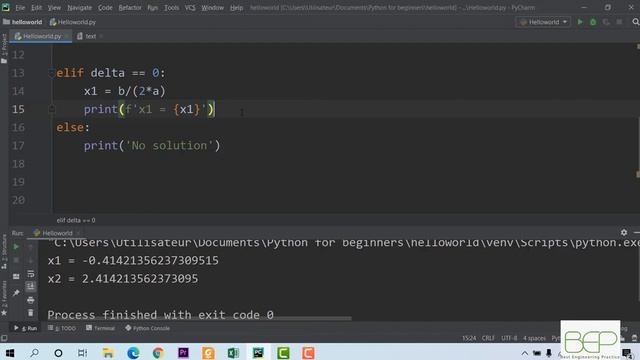Screen dimensions: 640x360
Task: Pin the Run tab
Action: pos(16,293)
